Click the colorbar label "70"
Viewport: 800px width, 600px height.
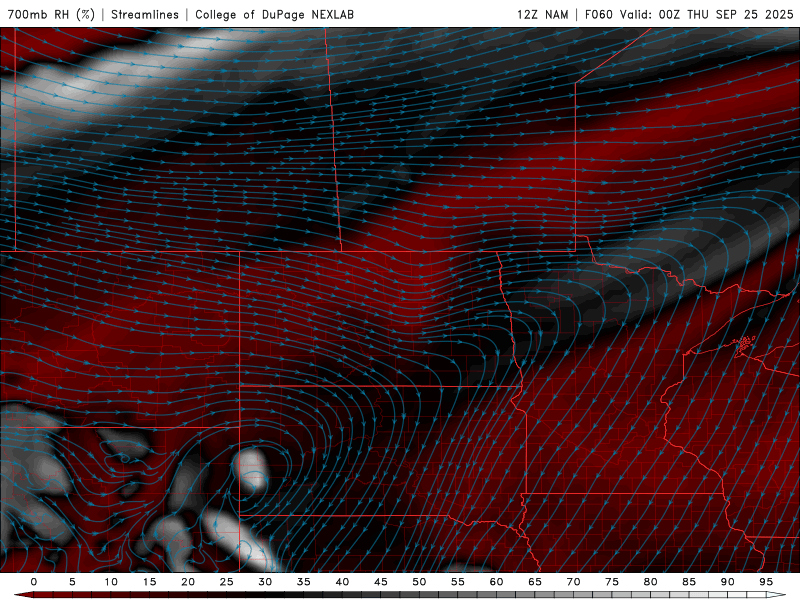pyautogui.click(x=573, y=582)
